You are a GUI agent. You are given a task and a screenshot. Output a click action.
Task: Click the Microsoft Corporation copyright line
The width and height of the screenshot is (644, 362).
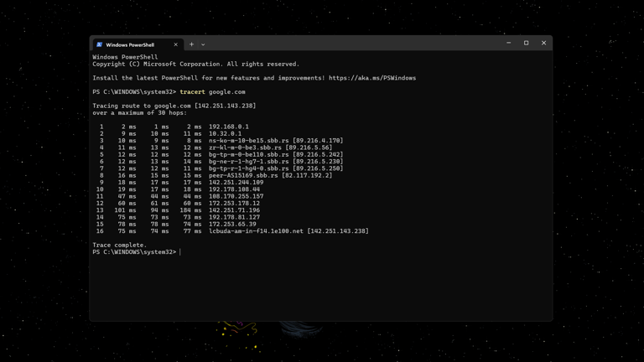(196, 64)
